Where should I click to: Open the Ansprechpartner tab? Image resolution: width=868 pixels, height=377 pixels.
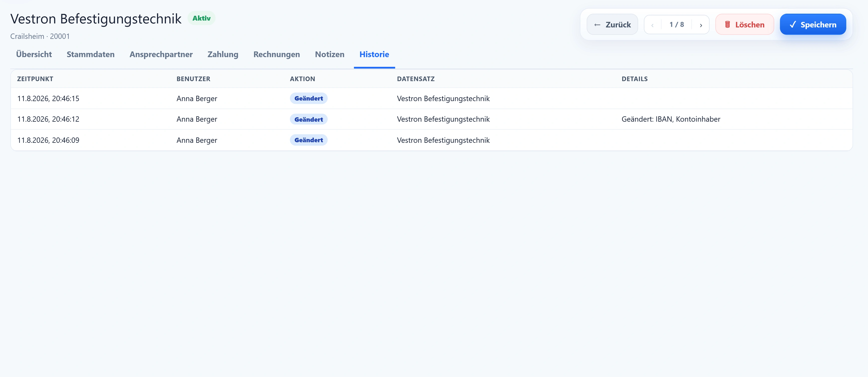[161, 54]
